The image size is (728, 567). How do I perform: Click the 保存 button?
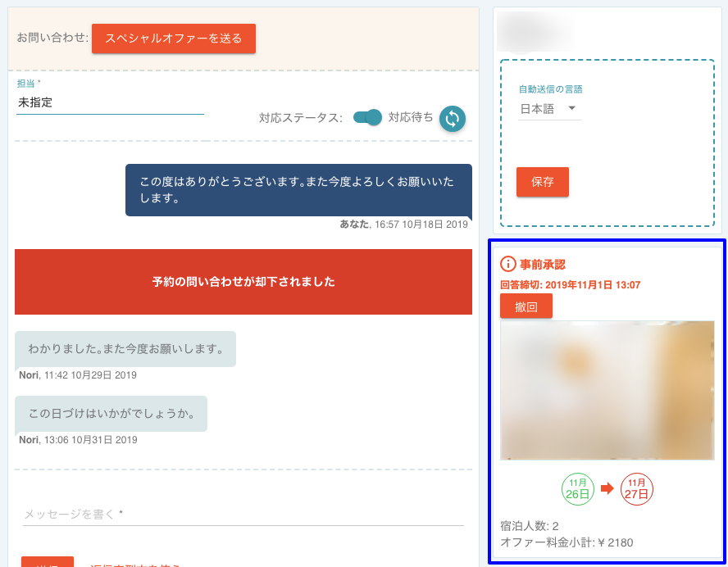coord(542,182)
